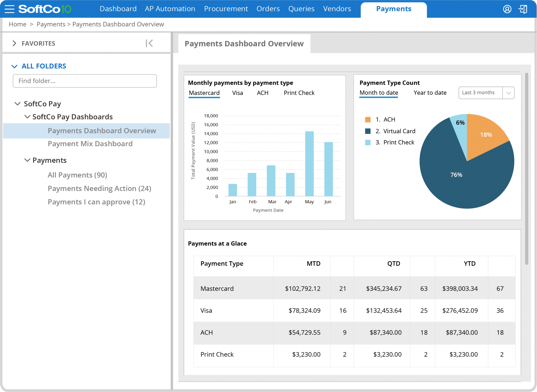Expand the Favorites section
The image size is (537, 392).
click(15, 43)
